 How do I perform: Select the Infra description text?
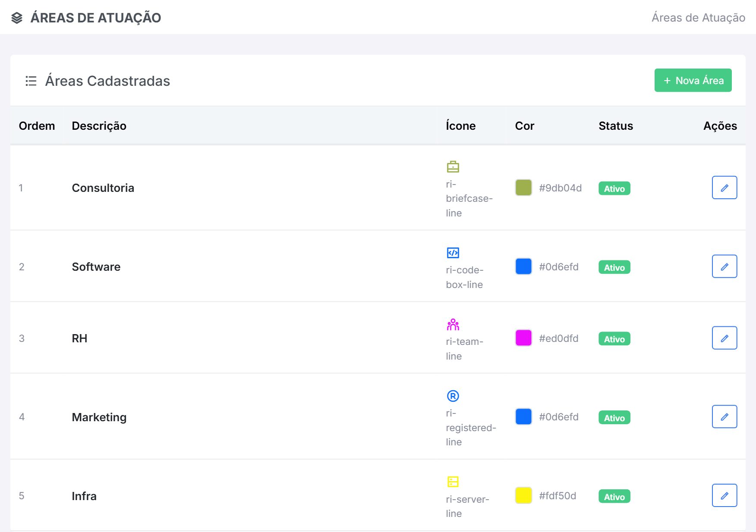pos(84,496)
